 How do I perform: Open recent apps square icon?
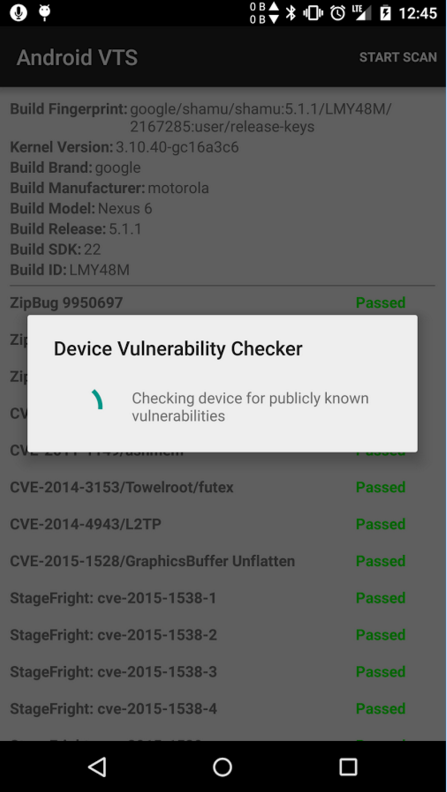tap(348, 767)
